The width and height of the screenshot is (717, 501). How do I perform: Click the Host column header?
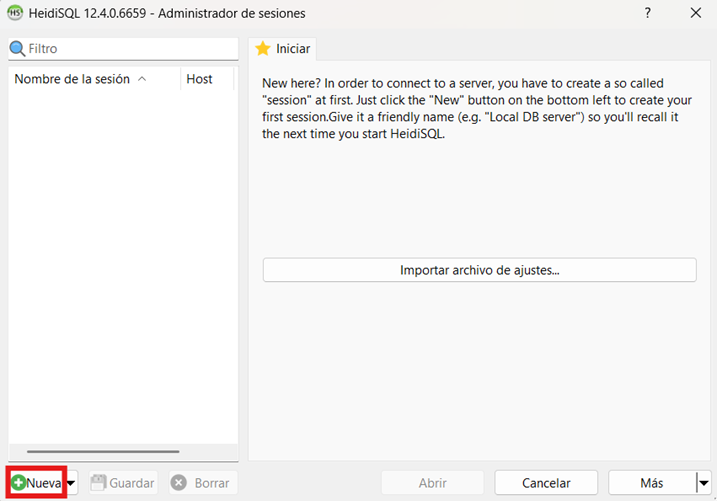(207, 79)
